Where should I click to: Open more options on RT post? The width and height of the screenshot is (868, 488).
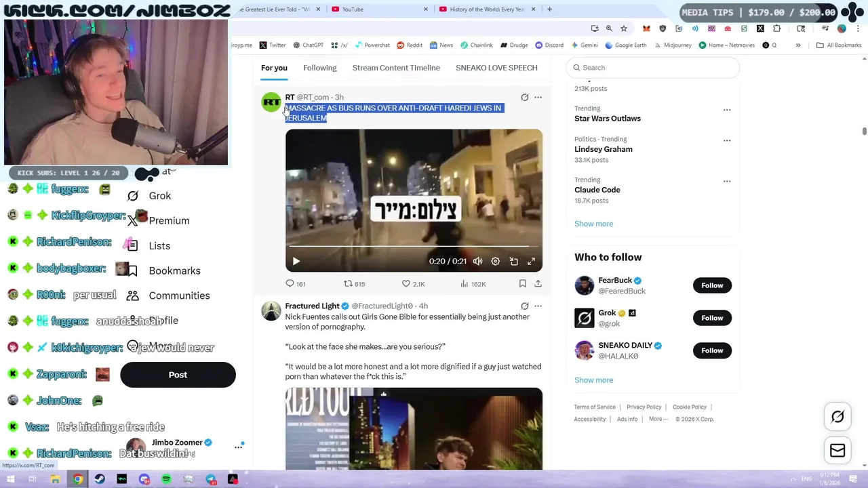[x=538, y=97]
